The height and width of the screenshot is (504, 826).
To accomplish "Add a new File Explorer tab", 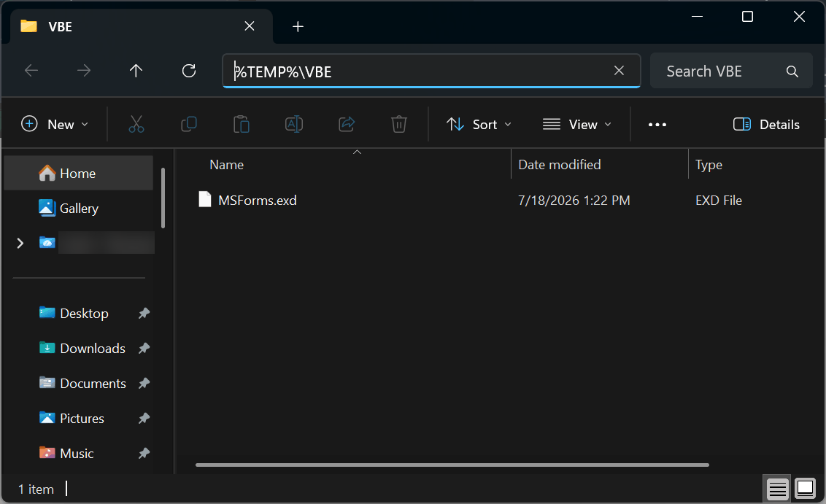I will (x=298, y=26).
